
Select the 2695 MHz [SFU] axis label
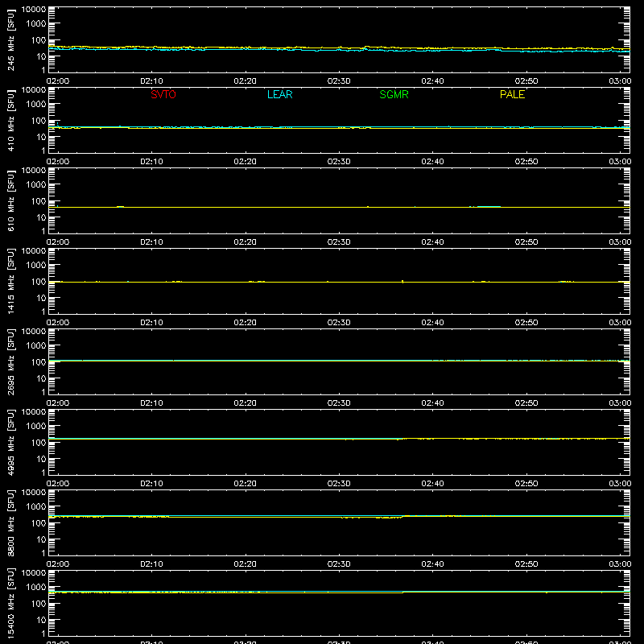point(10,361)
